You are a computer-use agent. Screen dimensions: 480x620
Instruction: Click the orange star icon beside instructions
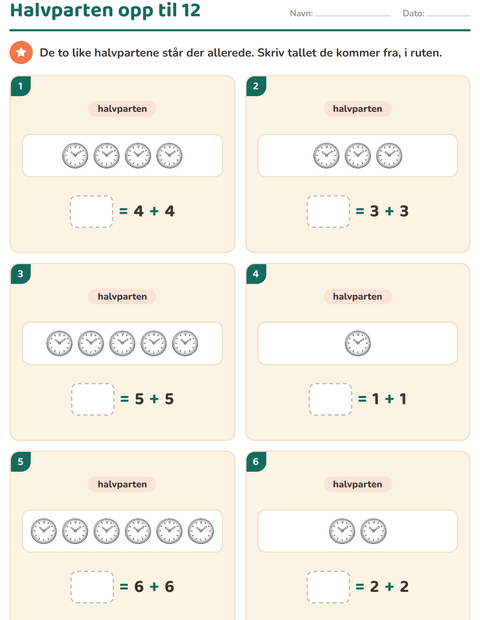[x=21, y=52]
